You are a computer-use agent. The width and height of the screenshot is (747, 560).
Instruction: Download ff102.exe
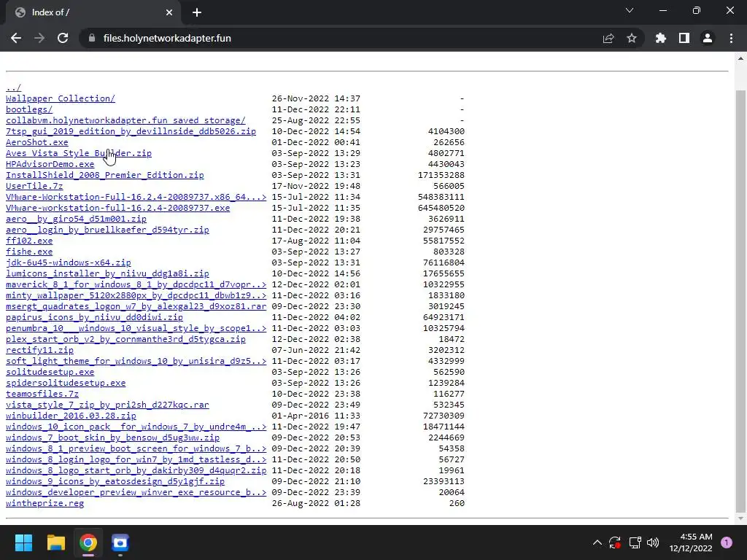[x=29, y=241]
